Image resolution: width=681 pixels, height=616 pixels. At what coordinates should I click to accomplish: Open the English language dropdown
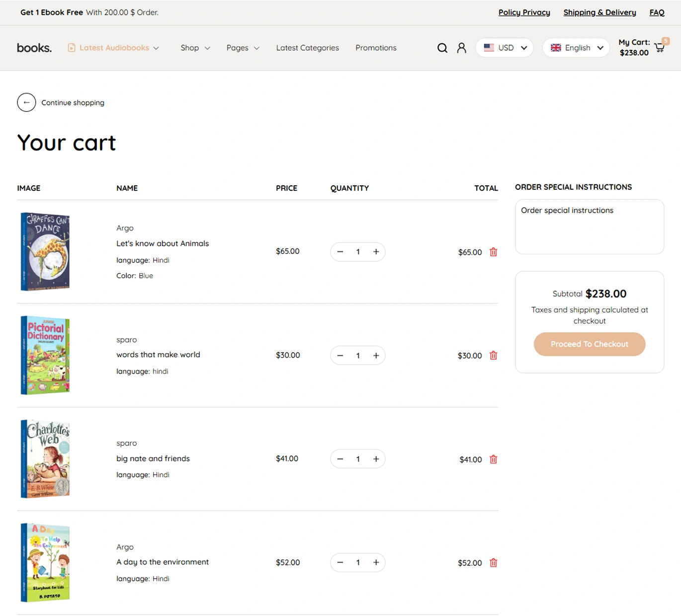pyautogui.click(x=576, y=48)
